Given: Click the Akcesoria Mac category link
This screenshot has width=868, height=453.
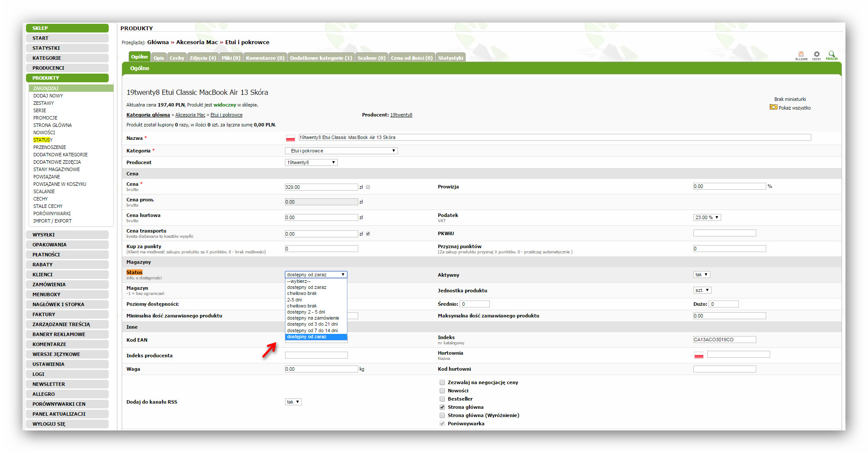Looking at the screenshot, I should coord(190,115).
